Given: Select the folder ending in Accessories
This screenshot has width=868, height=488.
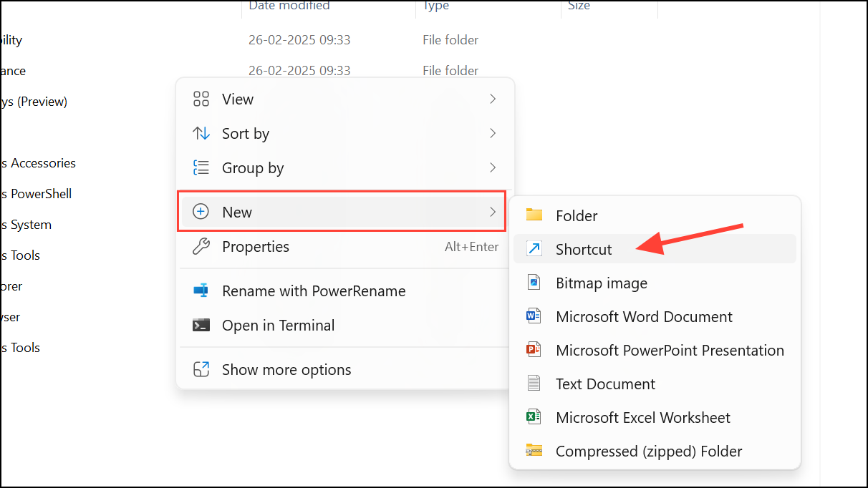Looking at the screenshot, I should 38,163.
